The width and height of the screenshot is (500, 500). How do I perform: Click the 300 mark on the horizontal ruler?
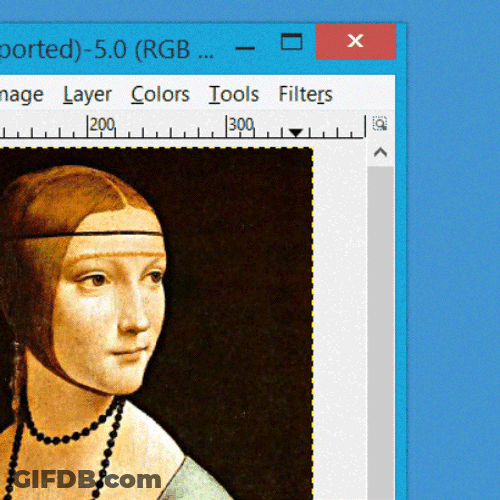tap(241, 125)
